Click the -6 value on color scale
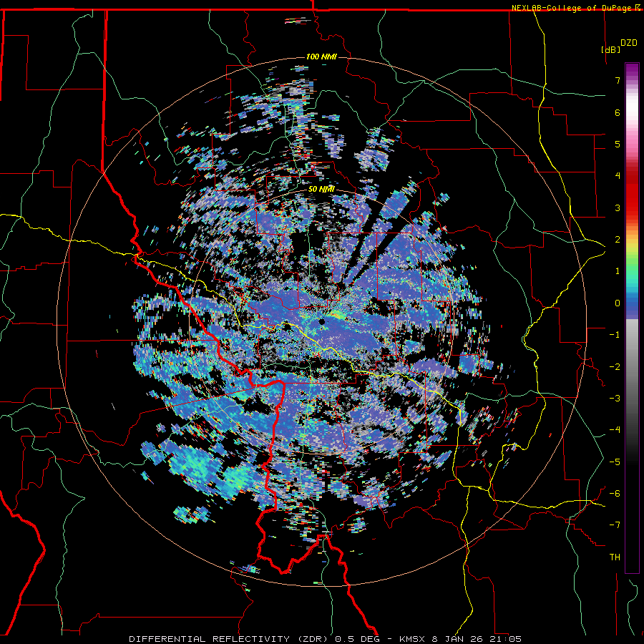Viewport: 644px width, 644px height. [x=615, y=494]
